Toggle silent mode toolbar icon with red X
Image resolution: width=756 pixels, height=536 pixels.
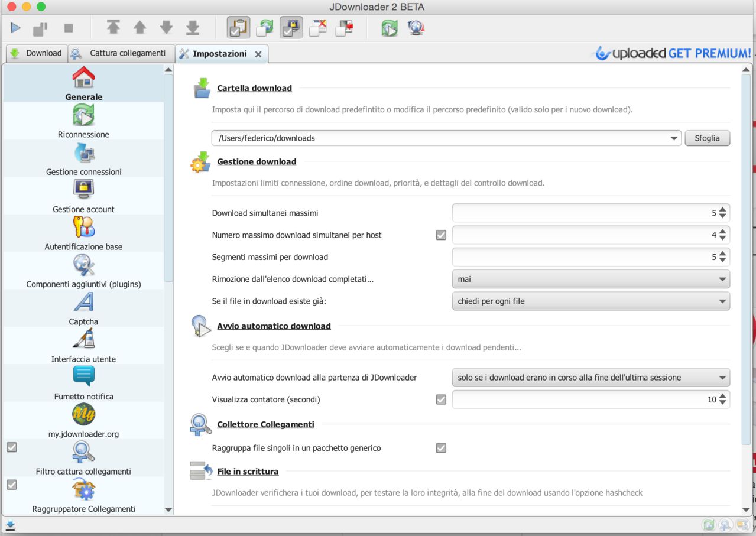coord(318,27)
